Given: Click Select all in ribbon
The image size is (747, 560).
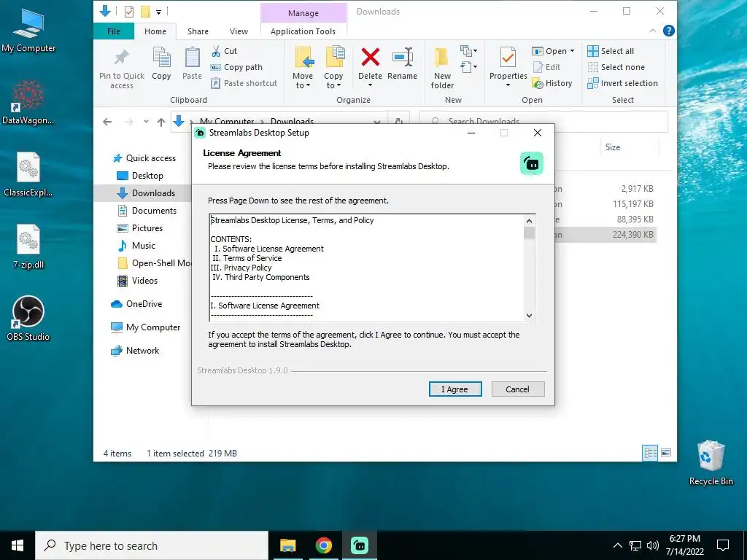Looking at the screenshot, I should 611,51.
